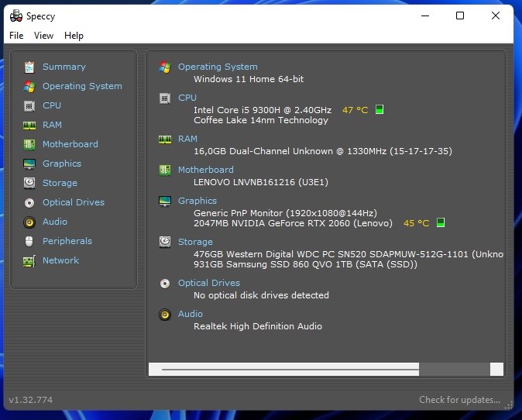This screenshot has width=522, height=420.
Task: Click the Windows 11 Home 64-bit text
Action: 249,79
